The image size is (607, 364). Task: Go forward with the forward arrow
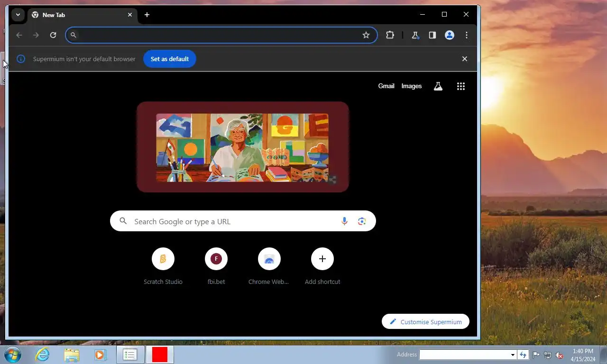[x=36, y=35]
